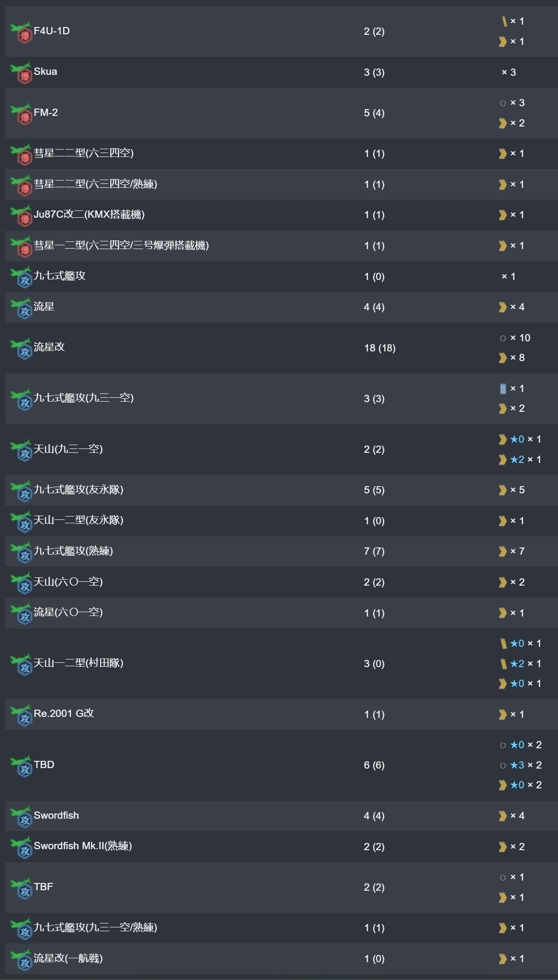Click the dive bomber icon beside F4U-1D
The height and width of the screenshot is (980, 558).
[21, 32]
